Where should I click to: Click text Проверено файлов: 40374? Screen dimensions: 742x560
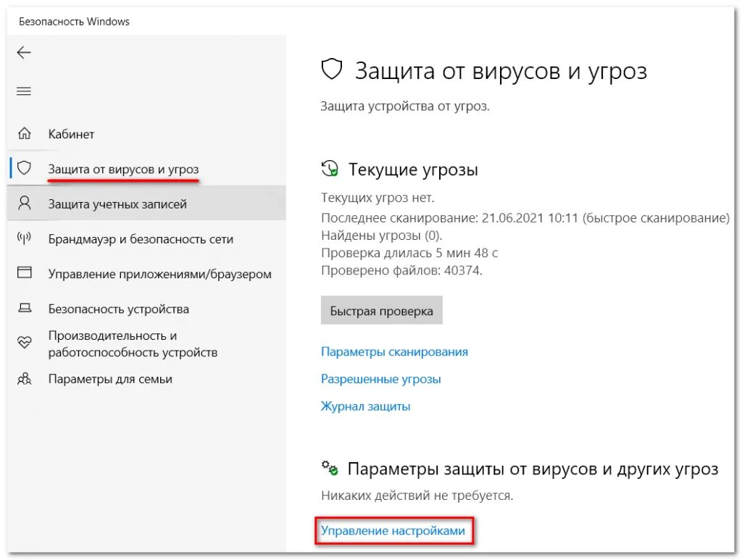coord(401,270)
